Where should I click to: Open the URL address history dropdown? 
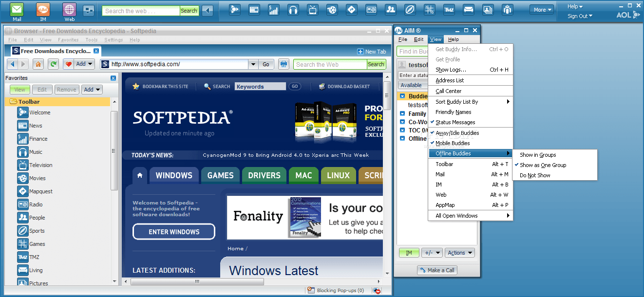pyautogui.click(x=253, y=64)
